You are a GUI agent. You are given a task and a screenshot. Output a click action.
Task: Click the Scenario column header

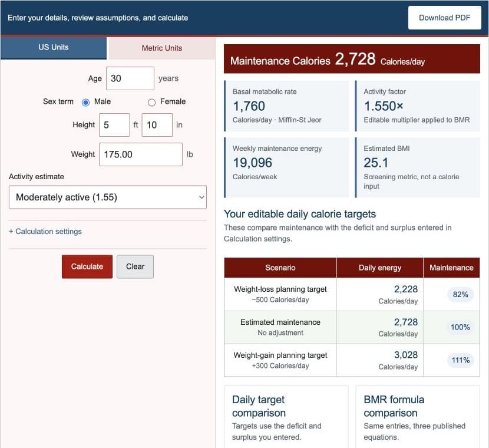(280, 268)
